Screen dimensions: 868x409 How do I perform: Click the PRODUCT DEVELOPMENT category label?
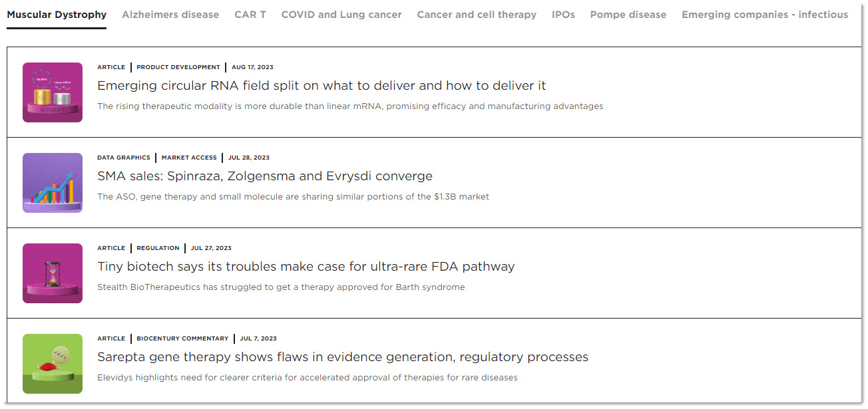[x=178, y=67]
